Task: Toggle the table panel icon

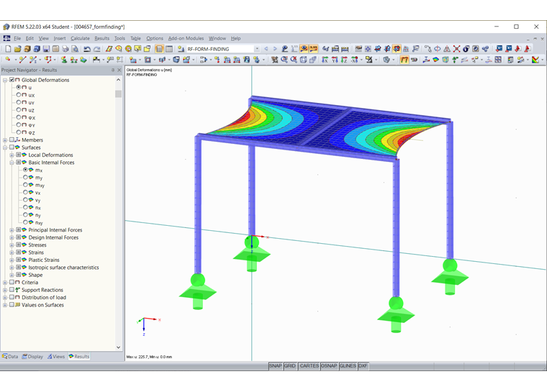Action: point(169,49)
